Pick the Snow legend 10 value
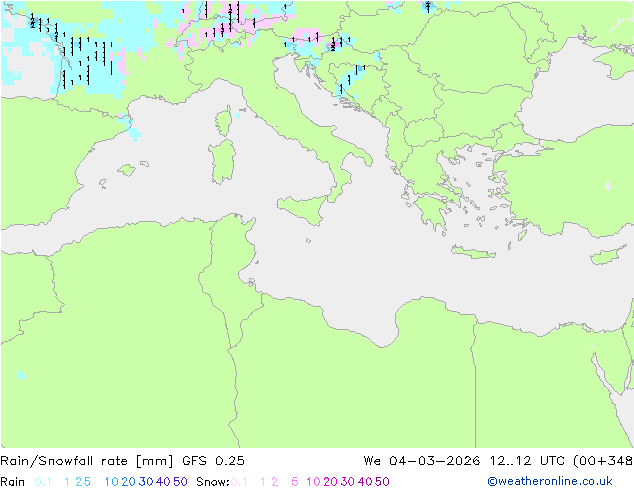The width and height of the screenshot is (634, 490). pos(313,482)
